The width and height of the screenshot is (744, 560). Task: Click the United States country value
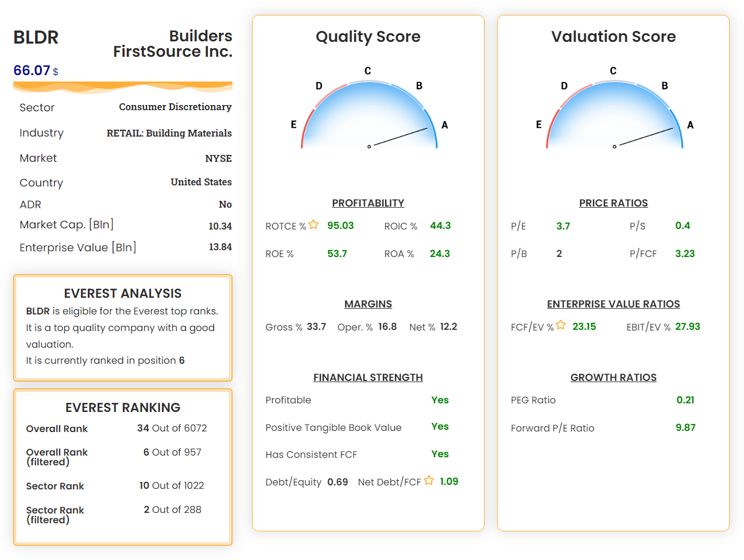[x=201, y=182]
